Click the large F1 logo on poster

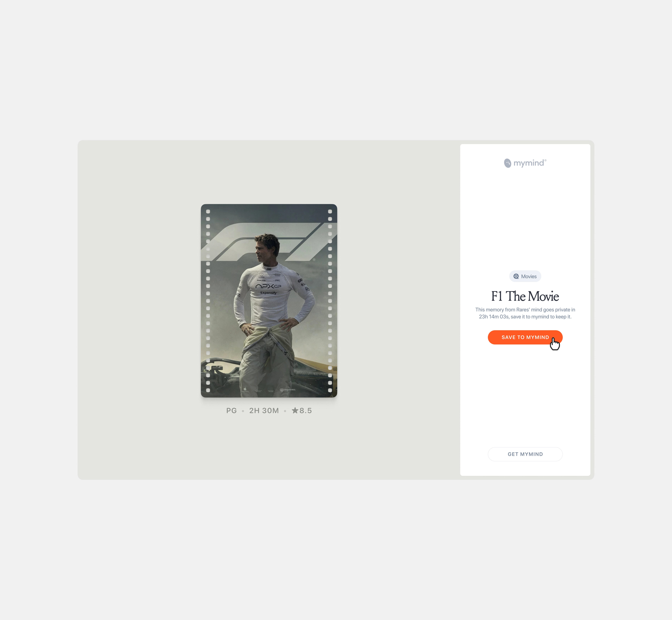[x=265, y=242]
